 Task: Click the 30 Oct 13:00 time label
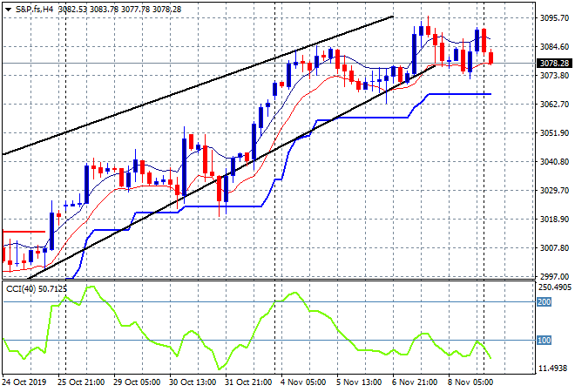[193, 382]
